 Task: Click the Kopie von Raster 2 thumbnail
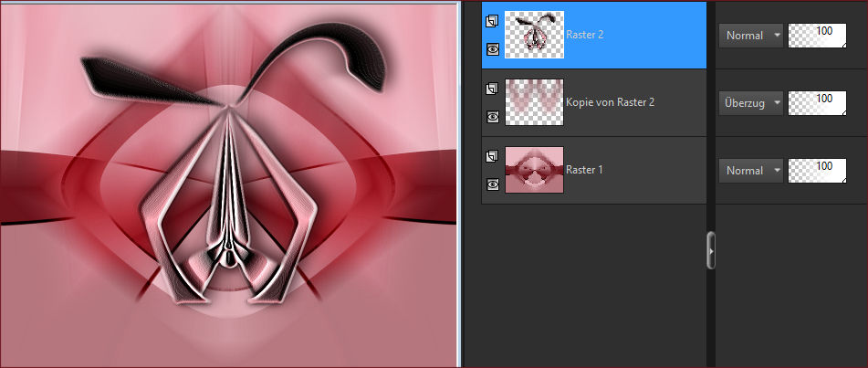click(x=534, y=102)
